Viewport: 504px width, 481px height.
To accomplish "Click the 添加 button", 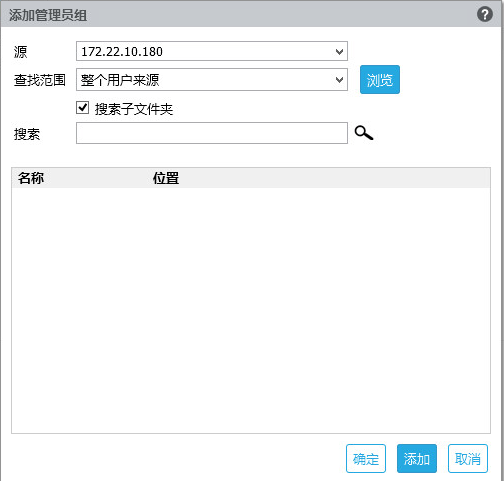I will click(x=417, y=458).
